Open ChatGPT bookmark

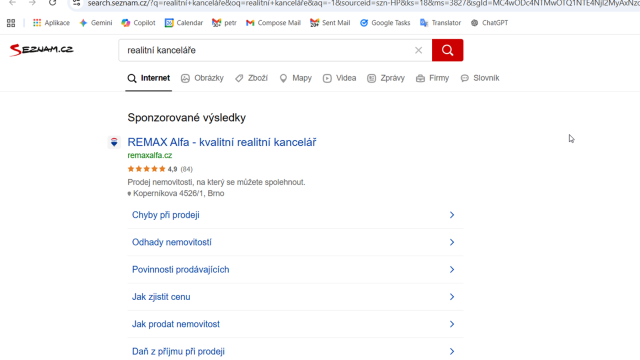coord(489,23)
